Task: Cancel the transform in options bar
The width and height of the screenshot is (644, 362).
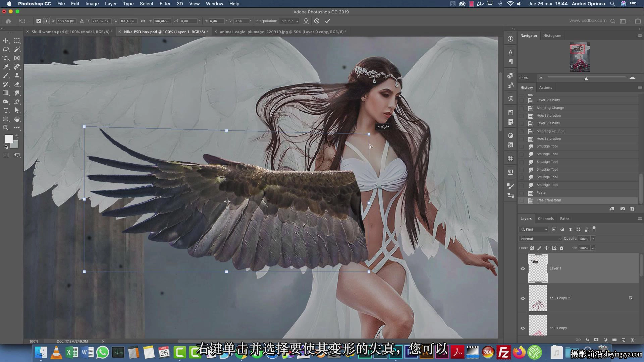Action: click(x=317, y=21)
